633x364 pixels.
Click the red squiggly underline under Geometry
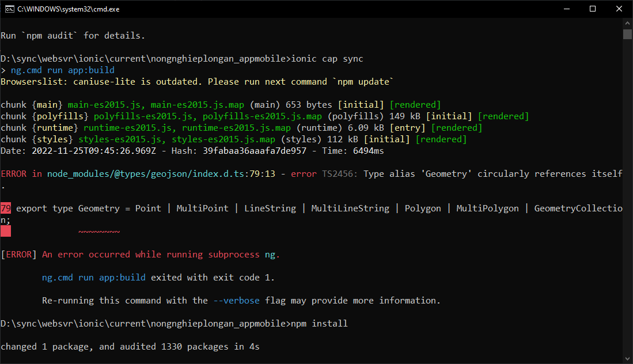pyautogui.click(x=99, y=232)
